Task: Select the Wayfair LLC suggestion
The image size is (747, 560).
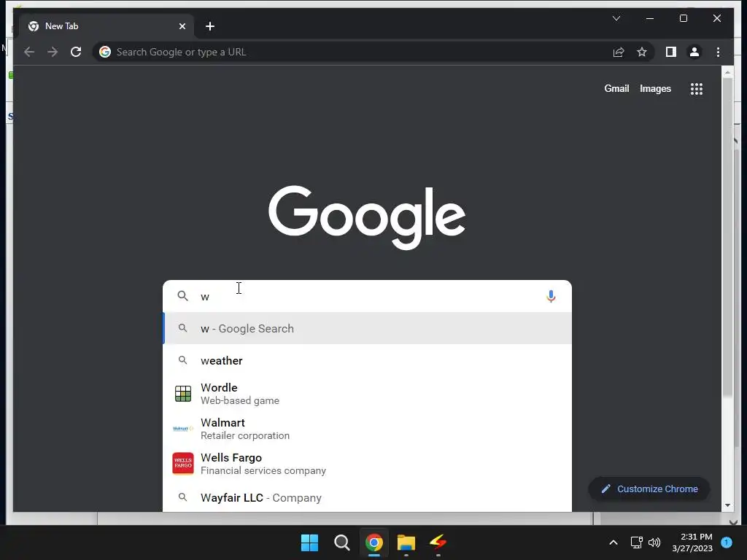Action: 368,497
